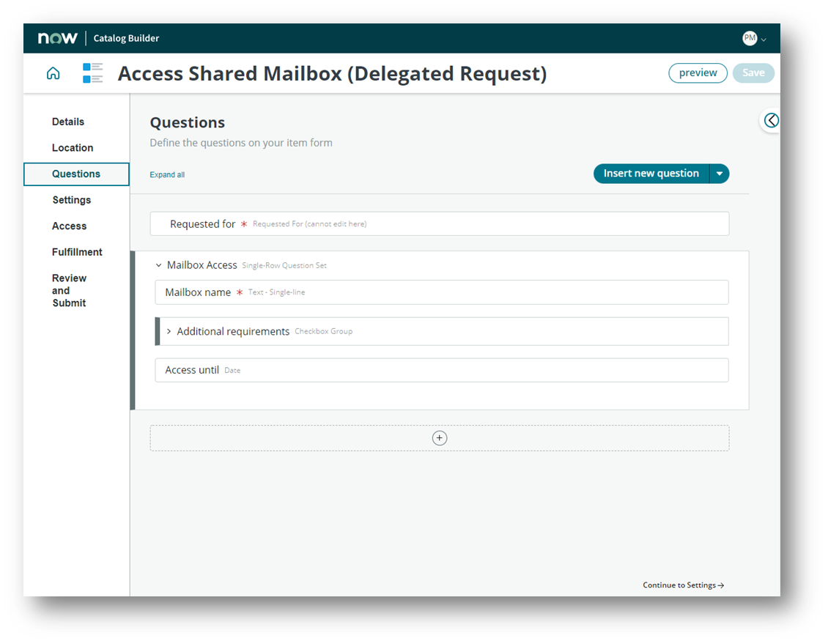Open the account dropdown chevron next to PM

tap(763, 39)
